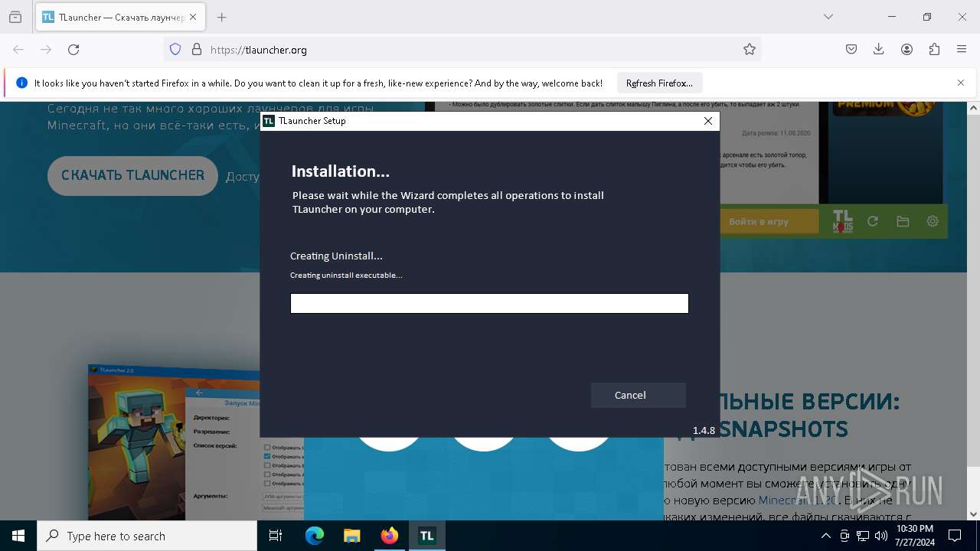Open tracking protection shield icon
Screen dimensions: 980x551
pyautogui.click(x=175, y=50)
